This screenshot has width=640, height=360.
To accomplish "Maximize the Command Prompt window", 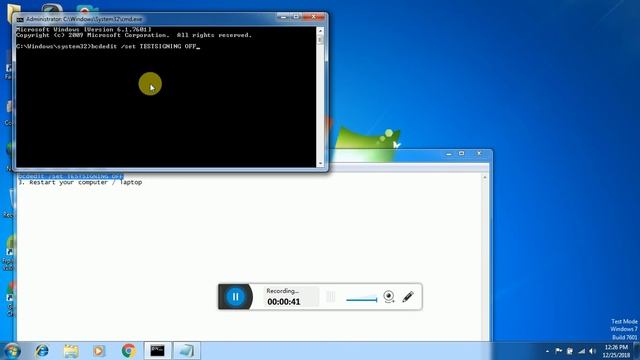I will point(296,17).
